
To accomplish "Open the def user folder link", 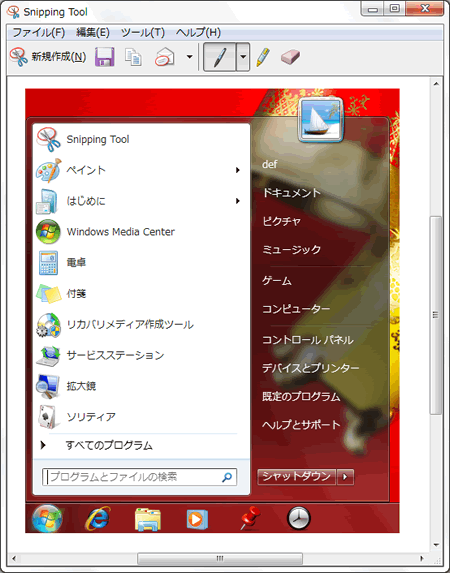I will 269,164.
